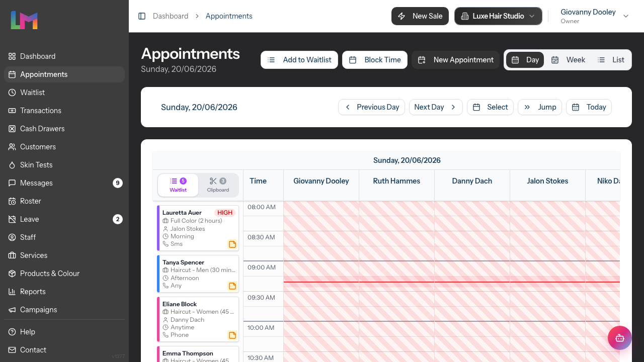Open Tanya Spencer waitlist card

198,274
